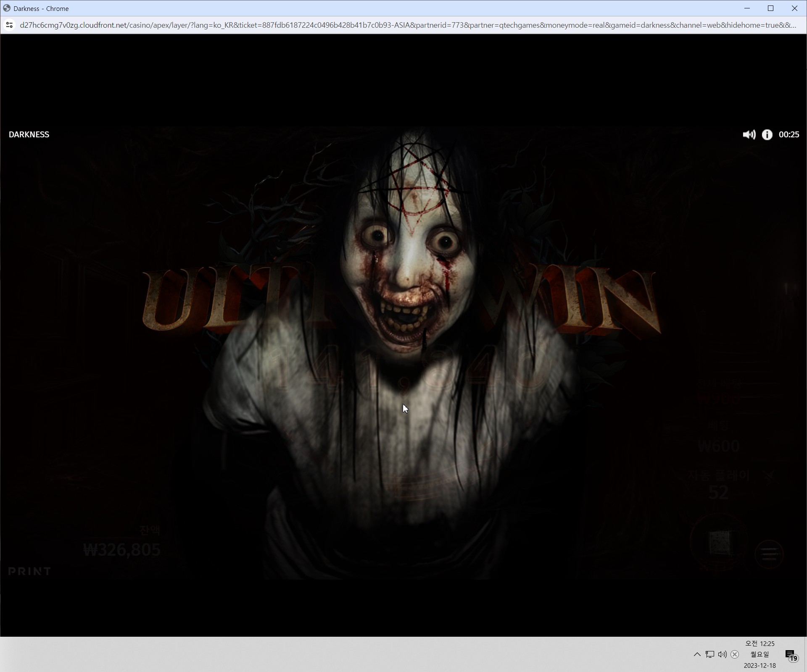Open the taskbar volume control

pyautogui.click(x=723, y=654)
